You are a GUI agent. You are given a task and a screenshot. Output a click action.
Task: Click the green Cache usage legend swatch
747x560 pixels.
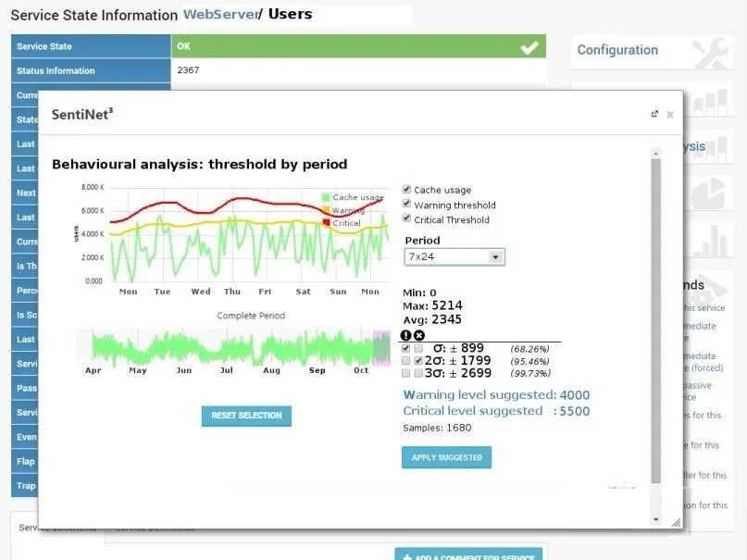point(327,197)
